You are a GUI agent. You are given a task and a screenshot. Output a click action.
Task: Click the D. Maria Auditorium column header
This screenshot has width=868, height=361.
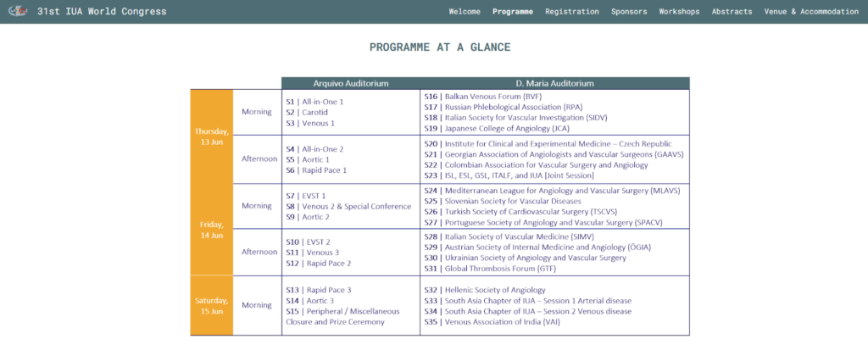(554, 83)
